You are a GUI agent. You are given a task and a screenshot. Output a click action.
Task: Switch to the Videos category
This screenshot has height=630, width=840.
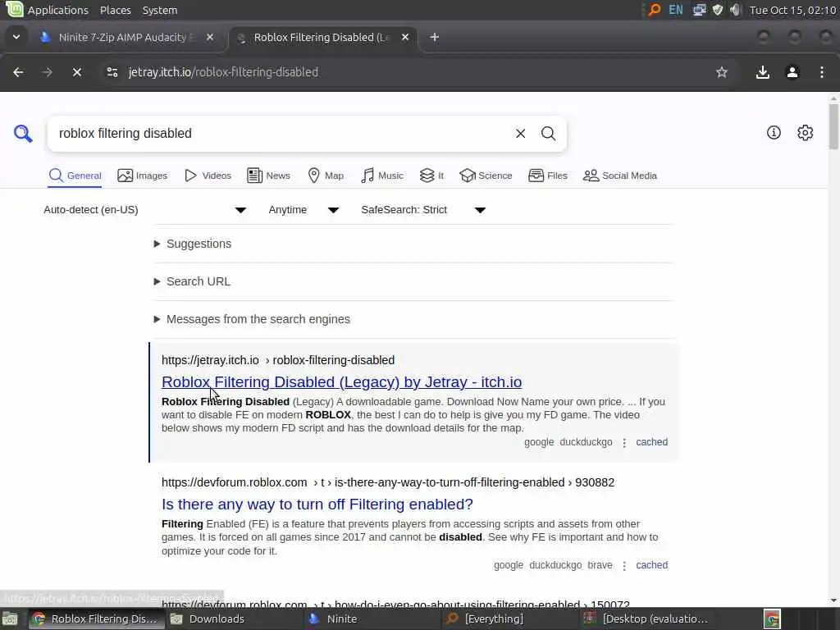(208, 176)
